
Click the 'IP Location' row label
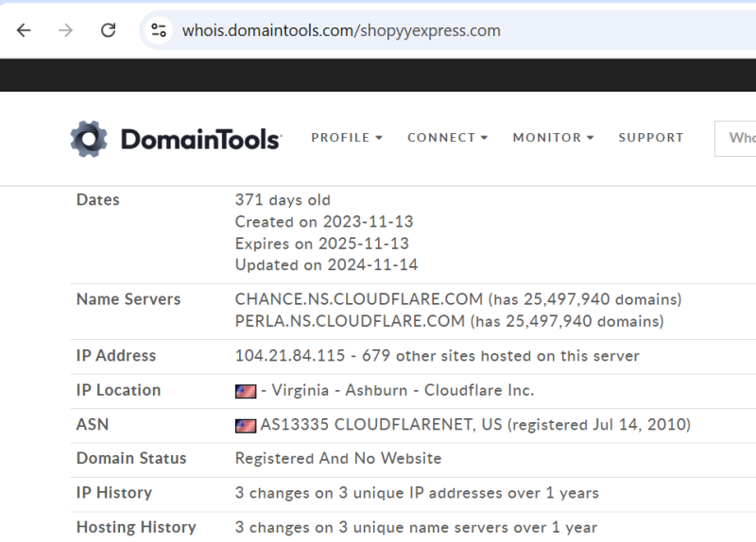(118, 390)
